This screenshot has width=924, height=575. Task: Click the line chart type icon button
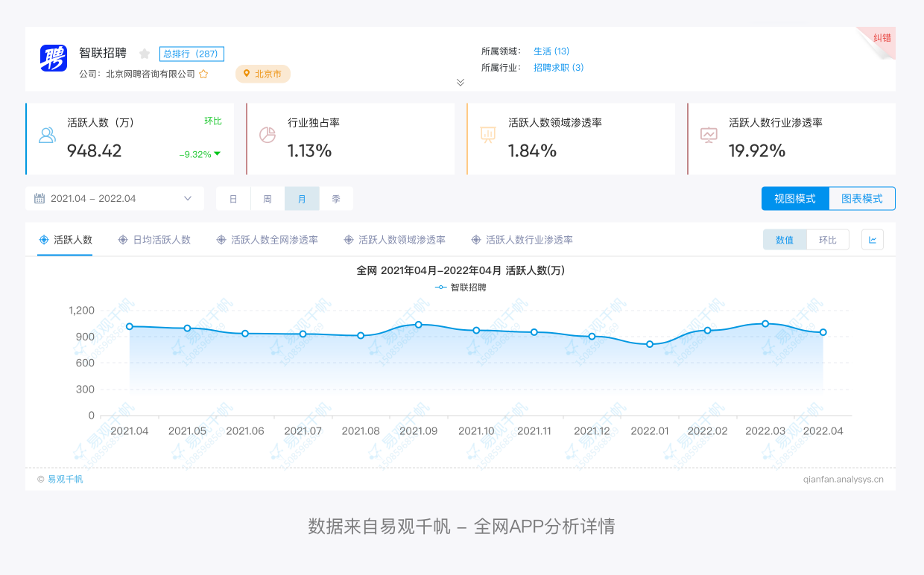coord(873,240)
